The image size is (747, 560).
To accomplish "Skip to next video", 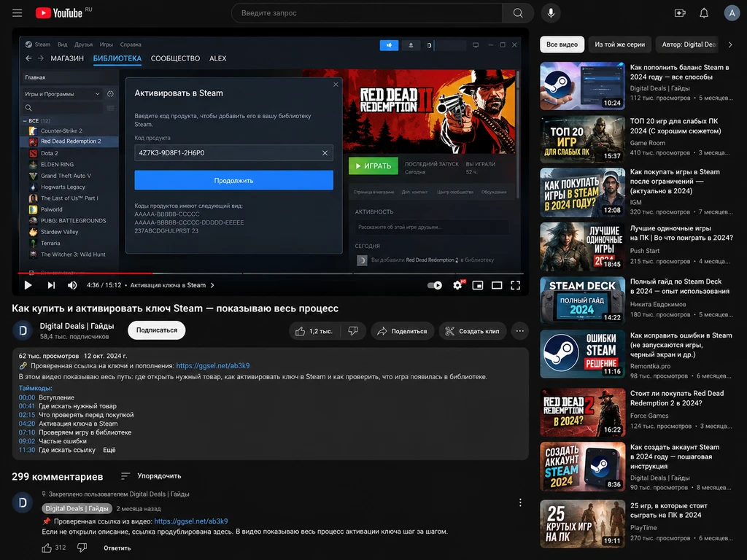I will pyautogui.click(x=51, y=285).
